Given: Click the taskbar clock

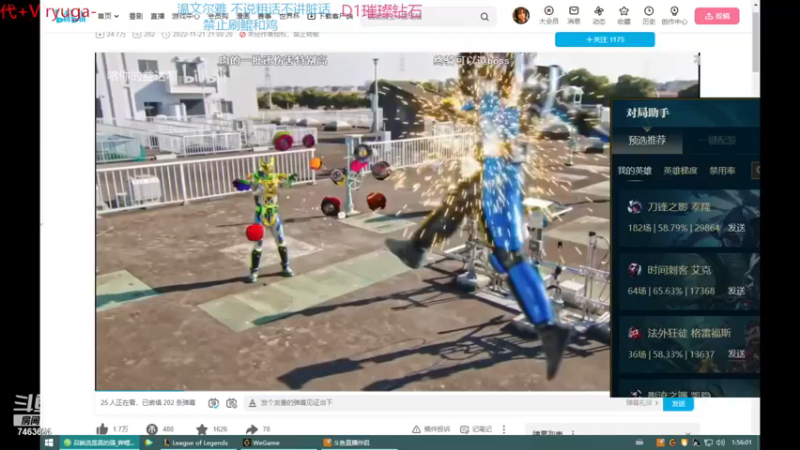Looking at the screenshot, I should pyautogui.click(x=741, y=442).
